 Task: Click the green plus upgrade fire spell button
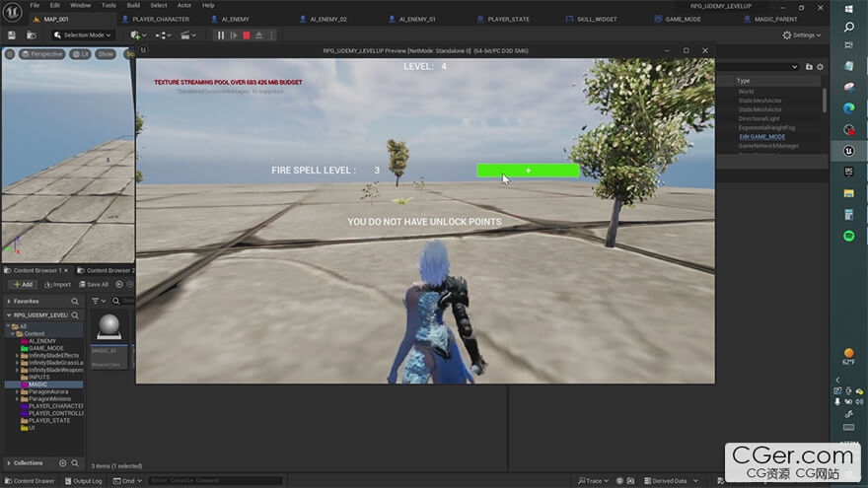point(528,171)
